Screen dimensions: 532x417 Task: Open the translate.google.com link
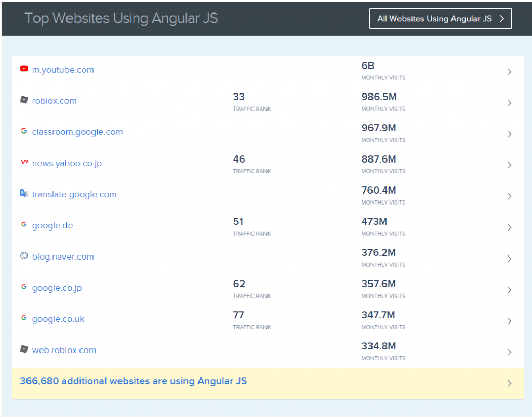(x=74, y=194)
